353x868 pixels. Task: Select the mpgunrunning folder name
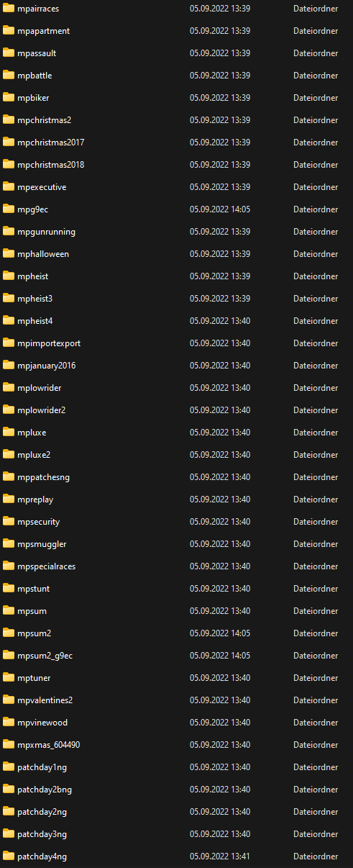click(x=46, y=232)
